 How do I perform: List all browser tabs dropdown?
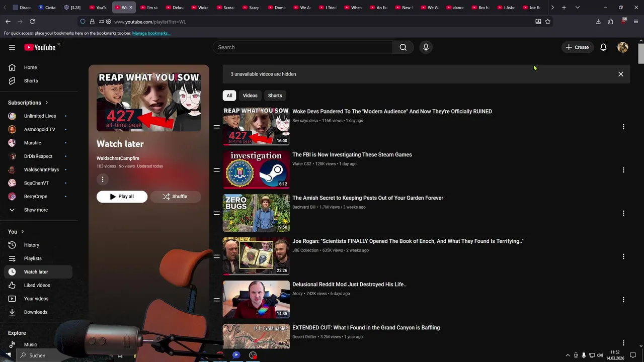pos(578,8)
